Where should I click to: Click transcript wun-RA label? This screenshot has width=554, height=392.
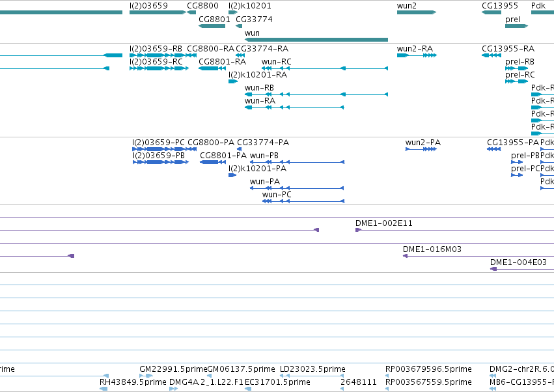pyautogui.click(x=260, y=101)
